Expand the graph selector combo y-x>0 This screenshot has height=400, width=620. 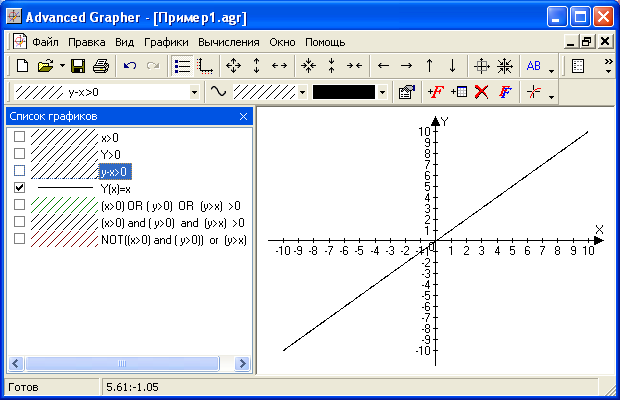pyautogui.click(x=194, y=92)
